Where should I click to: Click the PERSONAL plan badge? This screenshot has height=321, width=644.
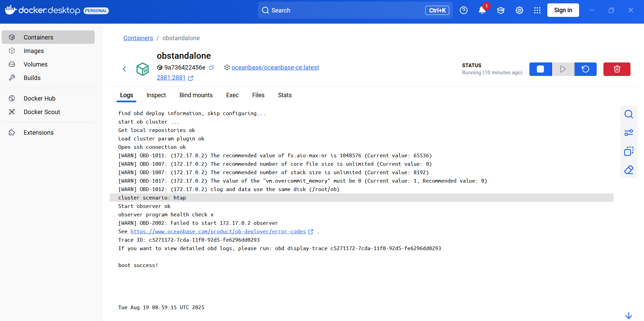[96, 11]
